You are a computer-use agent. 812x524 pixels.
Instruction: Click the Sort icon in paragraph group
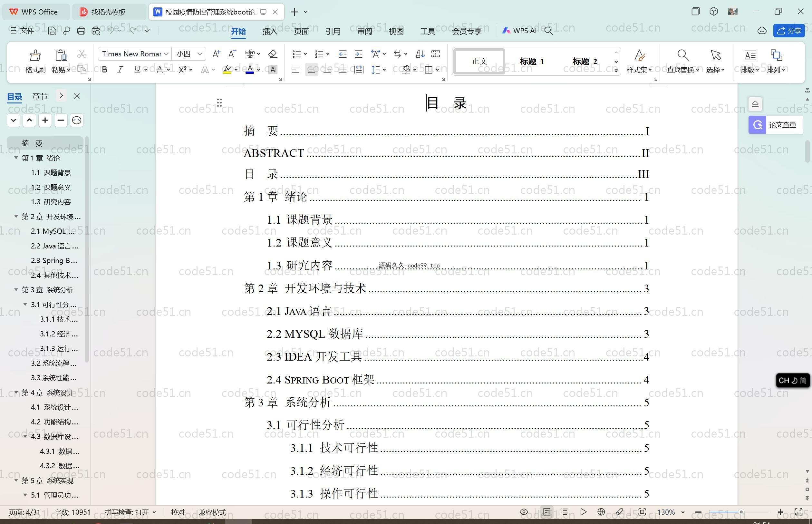420,54
